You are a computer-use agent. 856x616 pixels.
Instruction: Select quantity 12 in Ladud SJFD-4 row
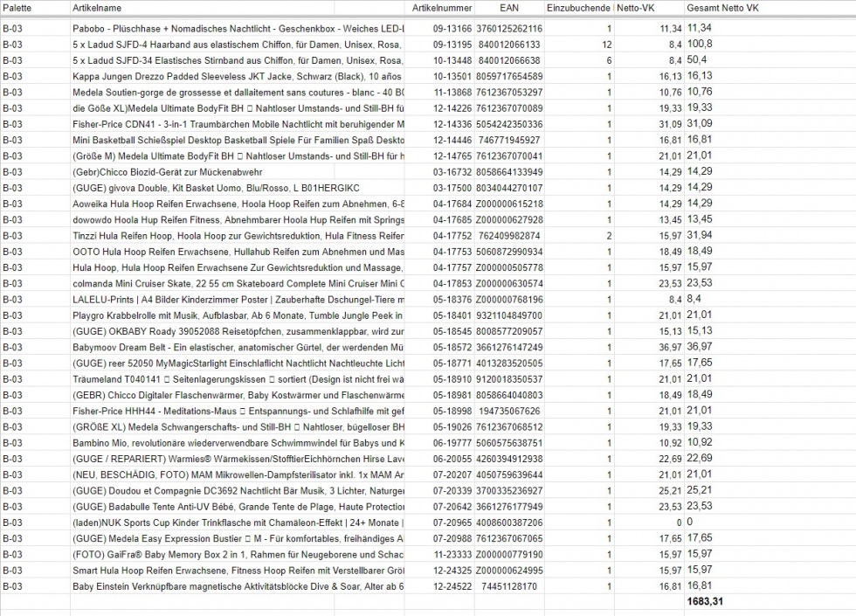(x=606, y=45)
